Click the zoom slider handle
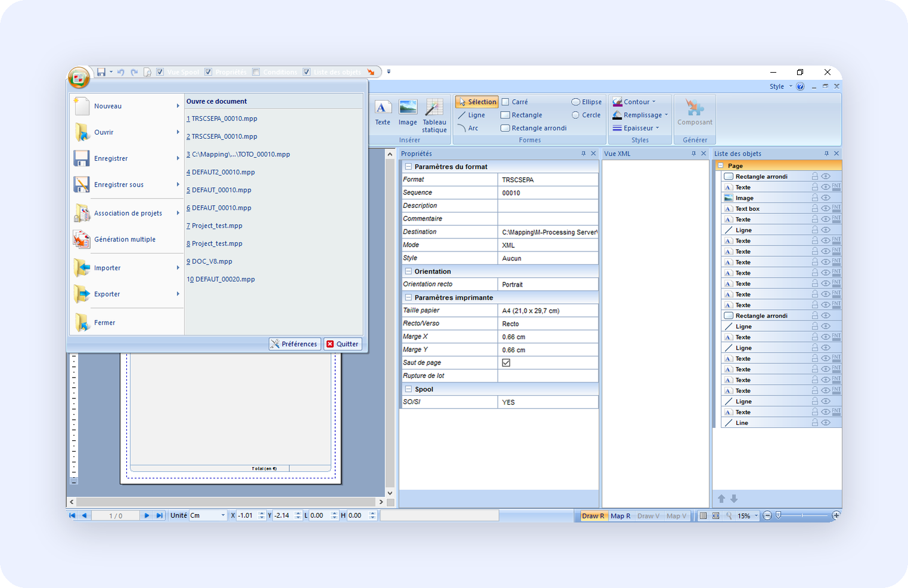The width and height of the screenshot is (908, 588). [x=778, y=515]
